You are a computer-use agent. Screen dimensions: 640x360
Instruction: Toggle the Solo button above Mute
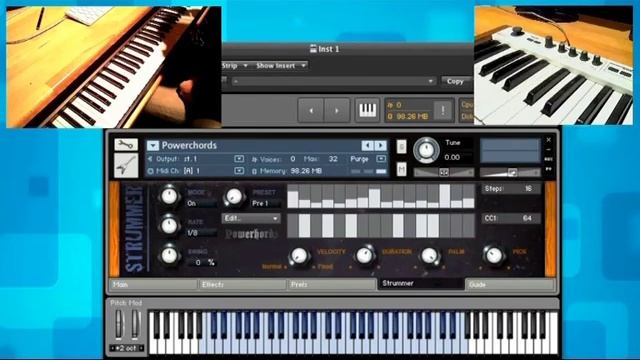pyautogui.click(x=401, y=147)
